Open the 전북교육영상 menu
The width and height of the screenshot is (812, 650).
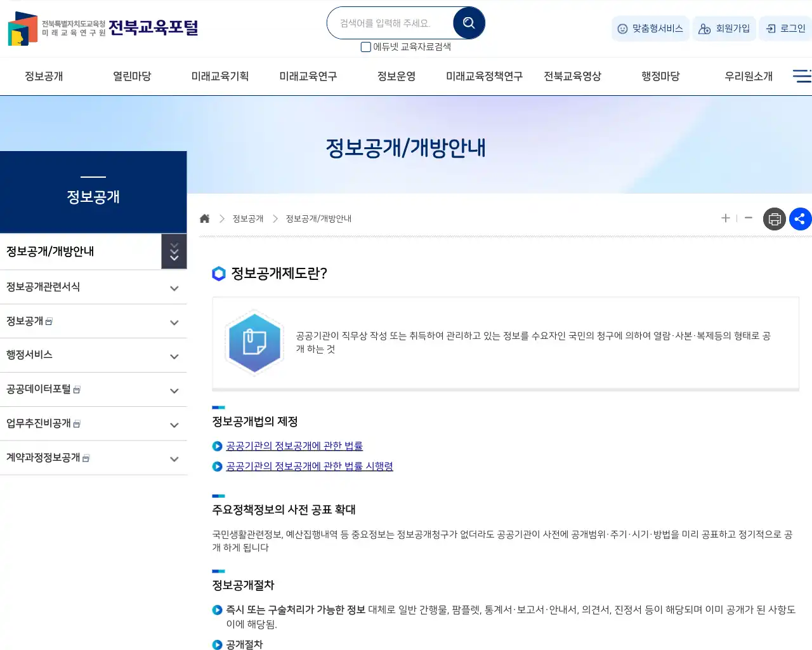point(573,76)
